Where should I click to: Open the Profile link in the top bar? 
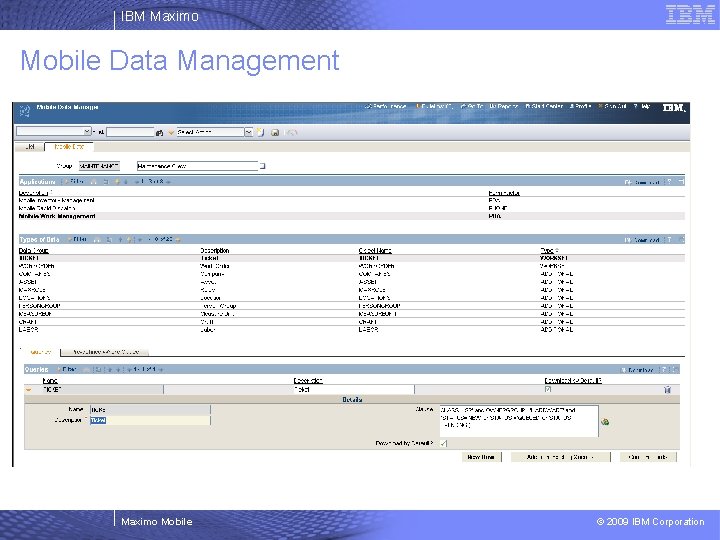[580, 106]
